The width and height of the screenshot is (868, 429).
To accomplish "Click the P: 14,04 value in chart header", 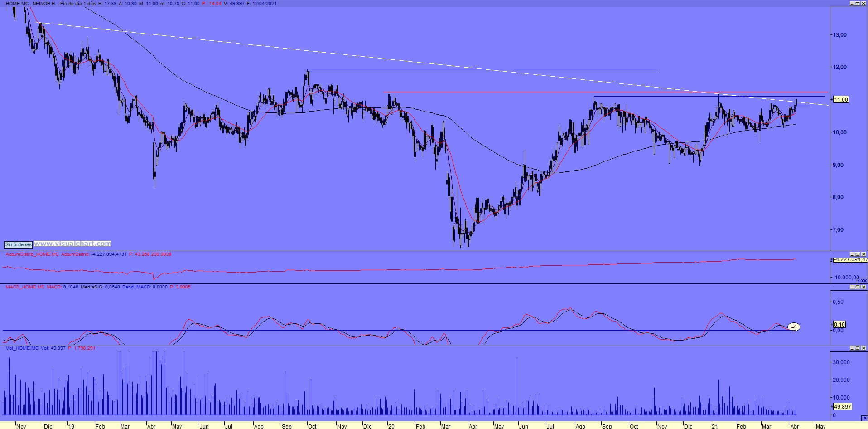I will point(212,3).
